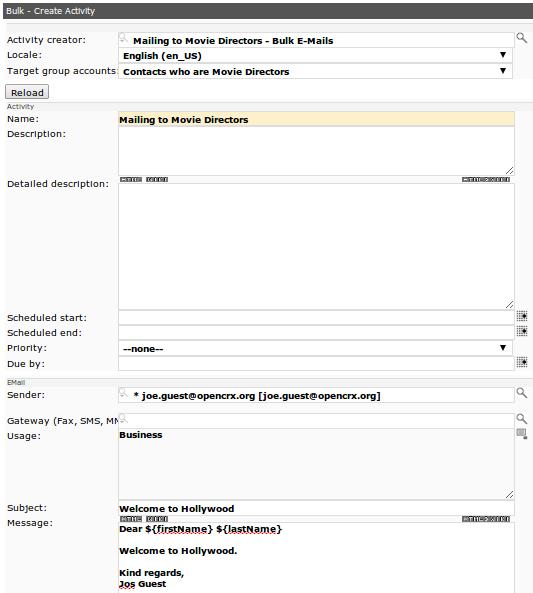Focus the Scheduled end input field
533x593 pixels.
[x=316, y=333]
